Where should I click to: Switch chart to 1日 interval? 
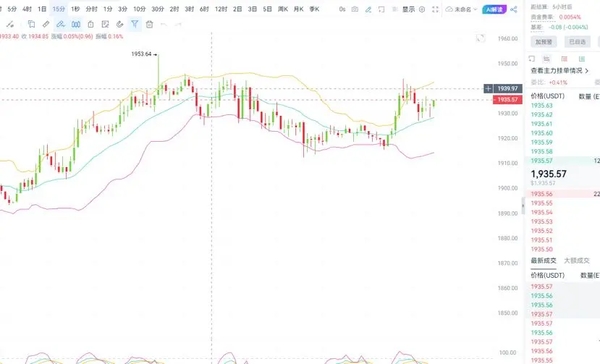42,9
